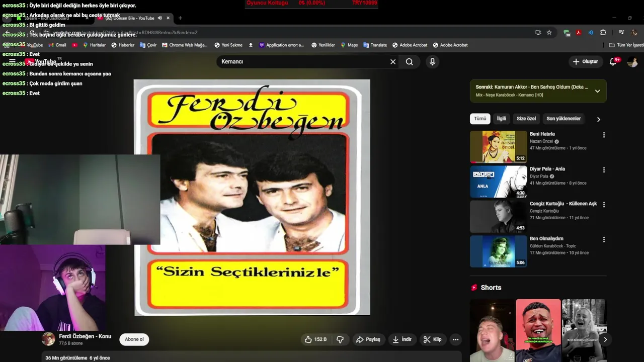This screenshot has height=362, width=644.
Task: Select the Size özel filter chip
Action: 526,119
